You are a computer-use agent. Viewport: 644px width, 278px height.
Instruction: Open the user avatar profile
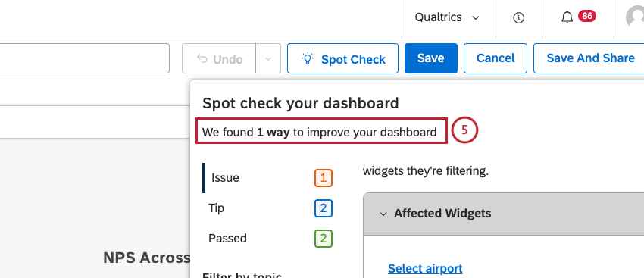coord(635,17)
